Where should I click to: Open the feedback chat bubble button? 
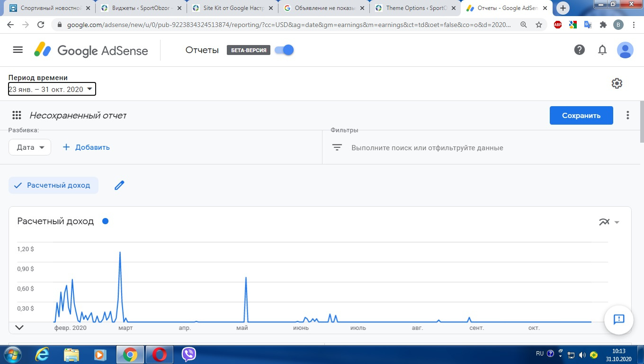[x=619, y=319]
